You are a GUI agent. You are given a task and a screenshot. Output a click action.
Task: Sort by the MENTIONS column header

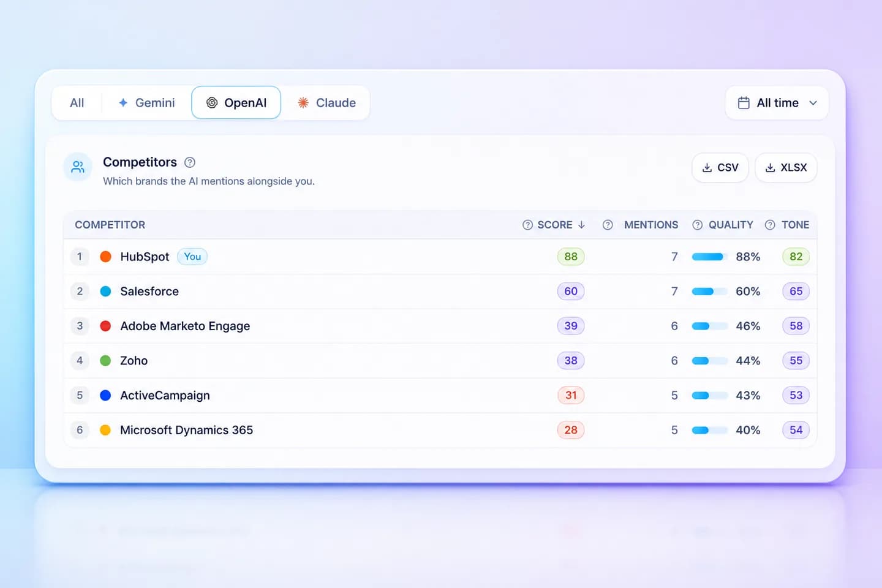[651, 225]
